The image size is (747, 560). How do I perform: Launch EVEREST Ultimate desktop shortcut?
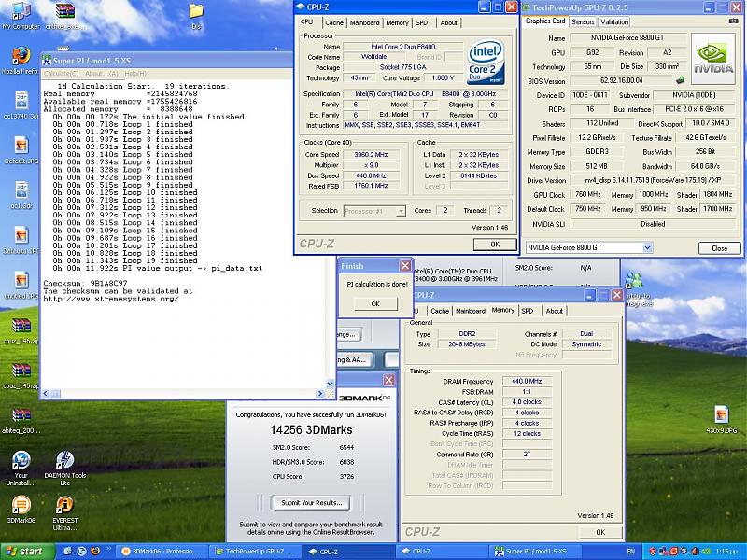pos(64,512)
